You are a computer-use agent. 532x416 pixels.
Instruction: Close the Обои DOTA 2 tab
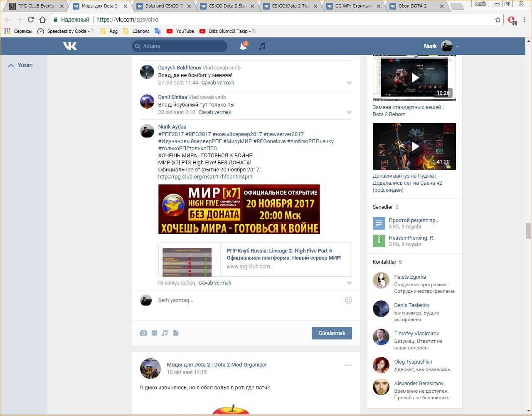click(441, 6)
